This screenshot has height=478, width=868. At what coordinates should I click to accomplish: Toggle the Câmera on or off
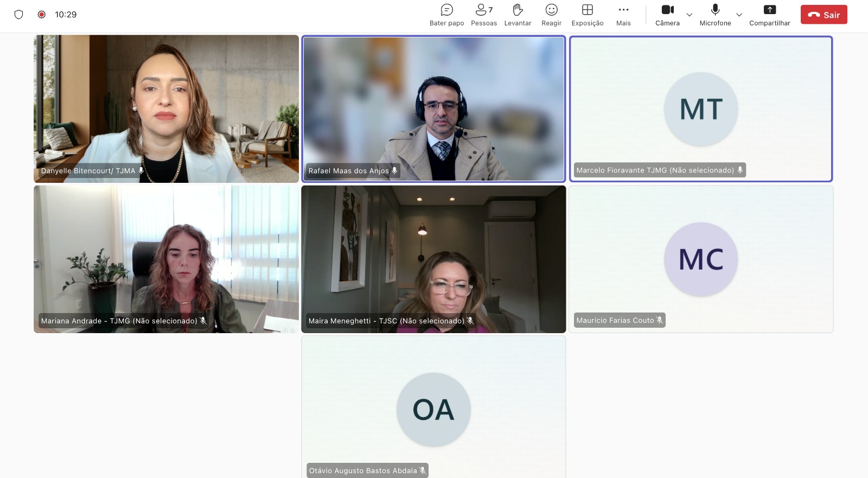coord(667,15)
